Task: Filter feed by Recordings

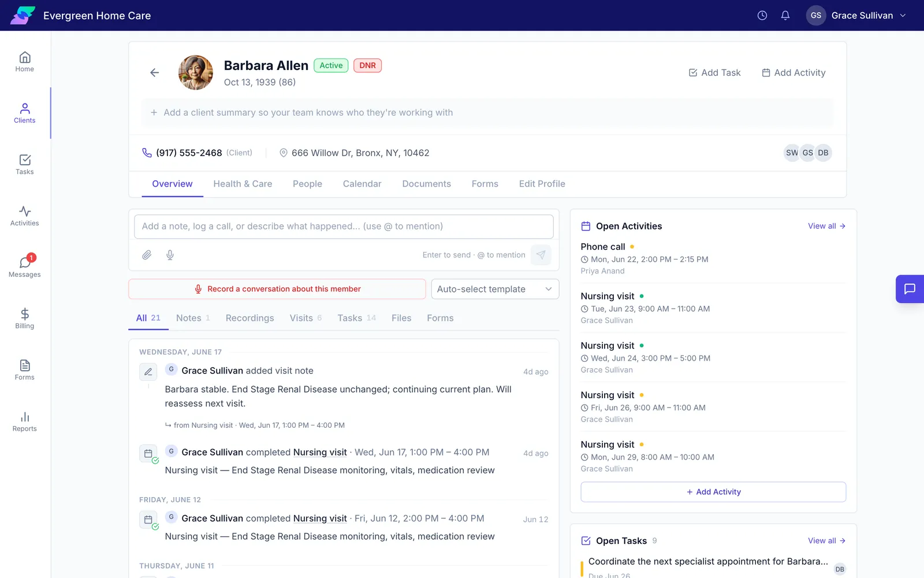Action: [x=250, y=318]
